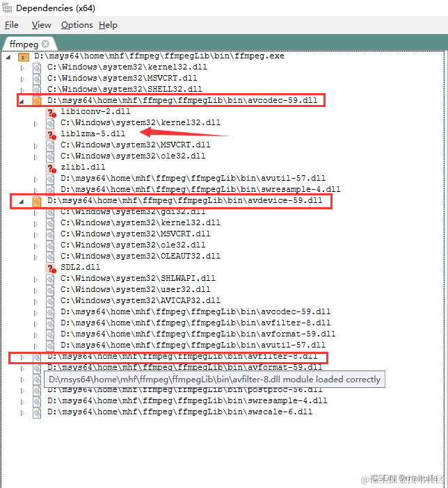Click MSVCRT.dll icon nested under avdevice-59.dll
This screenshot has width=448, height=488.
pos(50,235)
